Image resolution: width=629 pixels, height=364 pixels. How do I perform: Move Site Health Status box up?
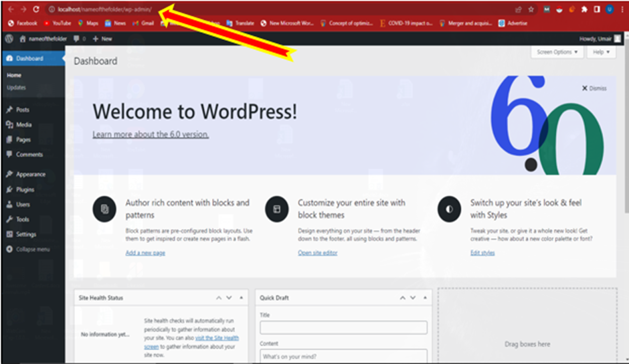click(219, 298)
